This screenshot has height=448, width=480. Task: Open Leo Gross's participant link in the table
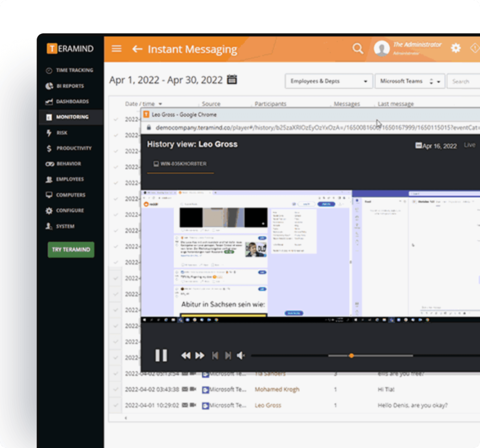[268, 405]
